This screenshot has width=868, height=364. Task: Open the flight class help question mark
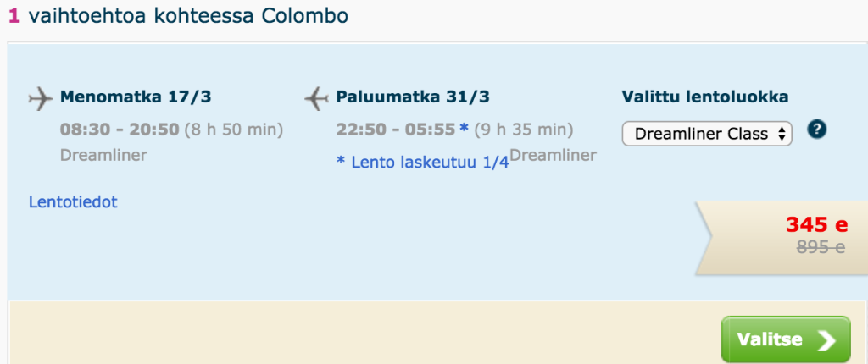coord(816,130)
